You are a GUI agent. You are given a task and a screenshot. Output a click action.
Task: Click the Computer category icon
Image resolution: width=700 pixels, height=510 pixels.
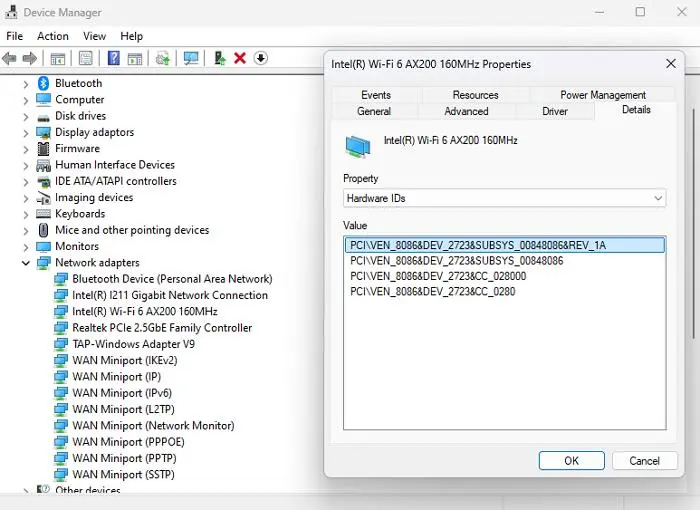pyautogui.click(x=43, y=99)
